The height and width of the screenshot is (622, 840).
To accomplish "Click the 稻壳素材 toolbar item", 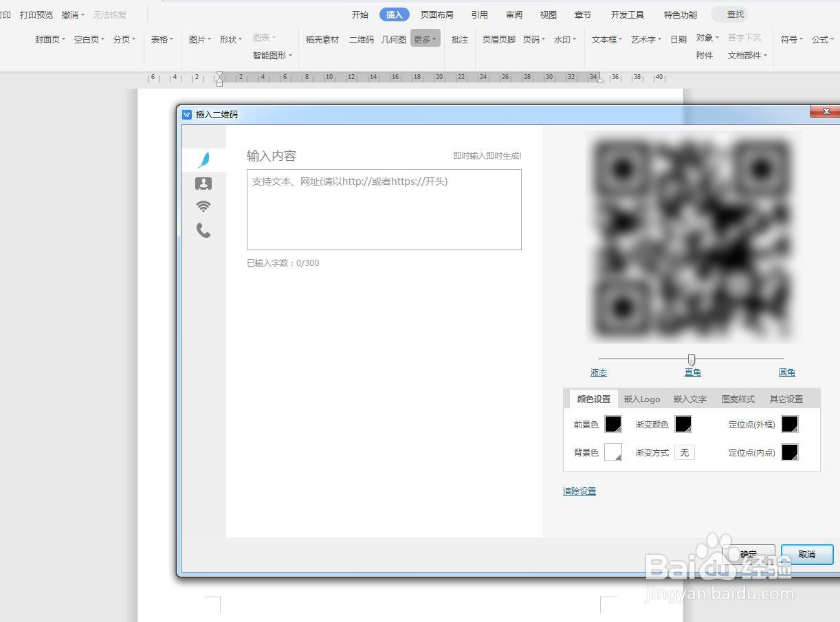I will [322, 39].
